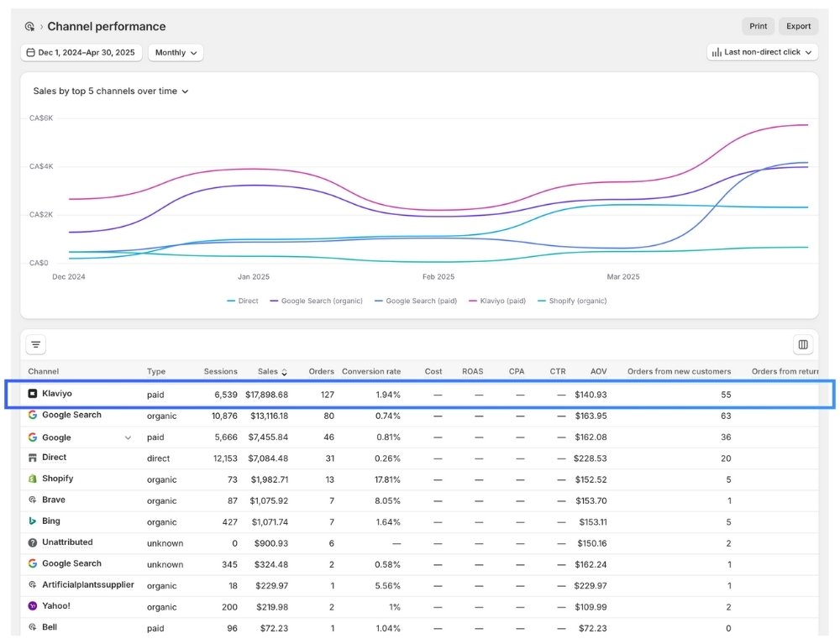Click the Orders from new customers header
The height and width of the screenshot is (644, 840).
coord(680,371)
